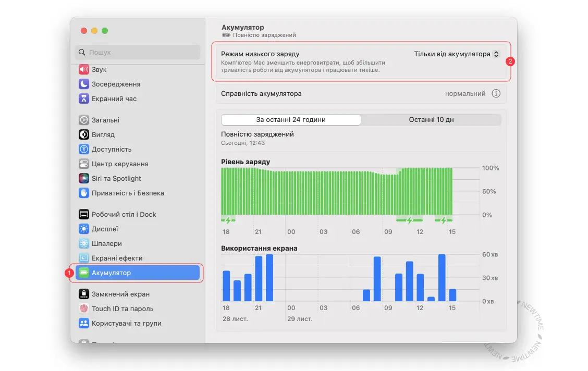Close the settings window with red button
This screenshot has height=371, width=588.
84,31
